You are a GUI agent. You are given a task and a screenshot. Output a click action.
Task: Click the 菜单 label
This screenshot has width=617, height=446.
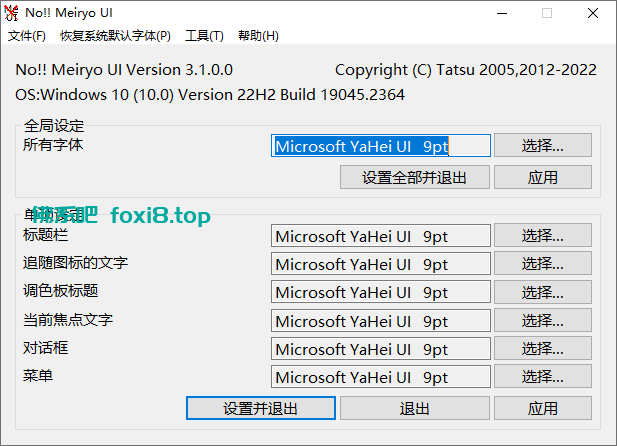38,375
